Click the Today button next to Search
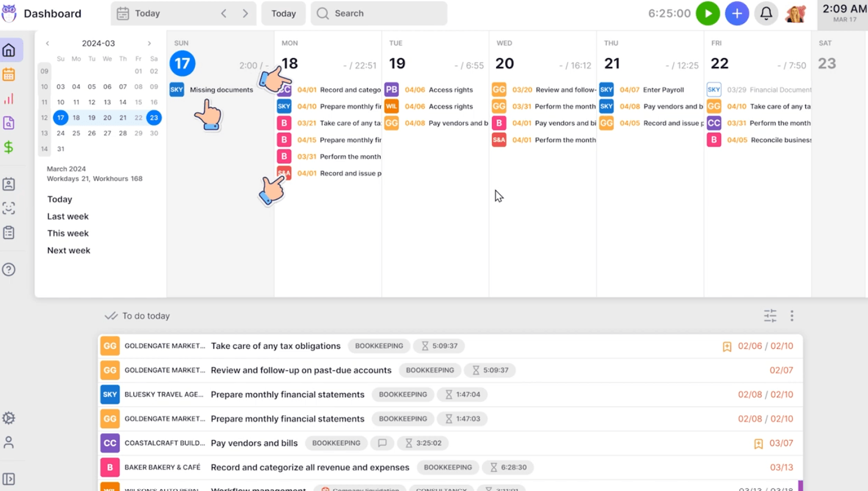This screenshot has height=491, width=868. [283, 13]
